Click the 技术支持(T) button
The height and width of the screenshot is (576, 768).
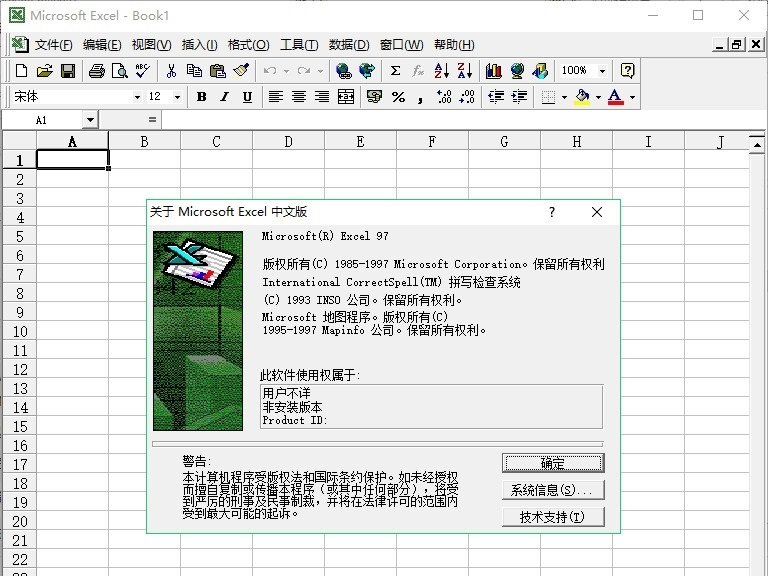click(553, 517)
